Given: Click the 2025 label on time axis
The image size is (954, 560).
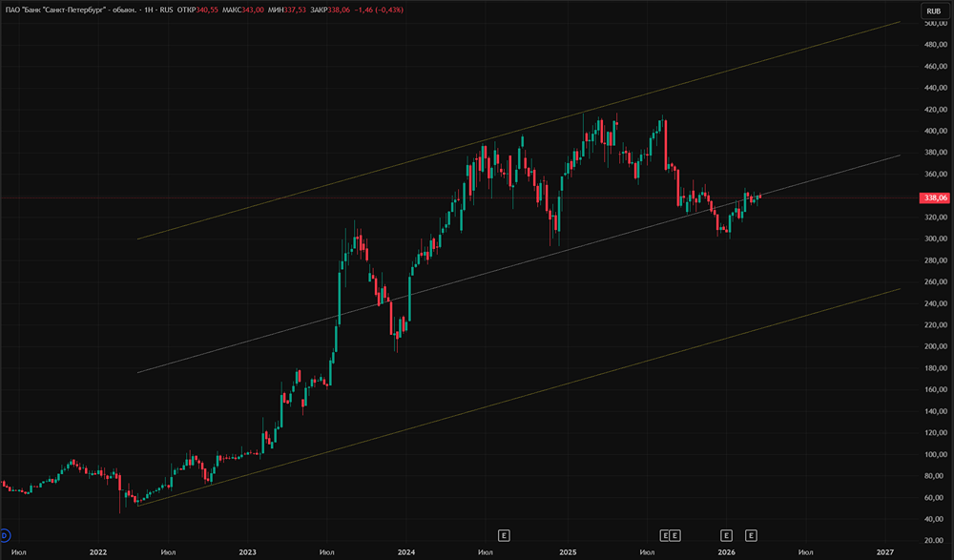Looking at the screenshot, I should 568,552.
